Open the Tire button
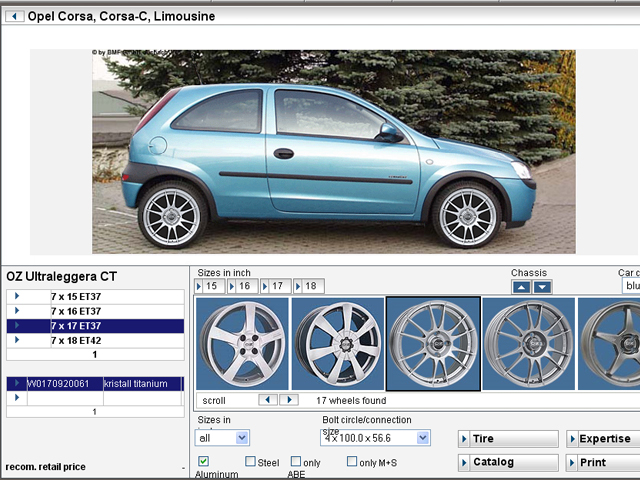This screenshot has height=480, width=640. tap(508, 439)
